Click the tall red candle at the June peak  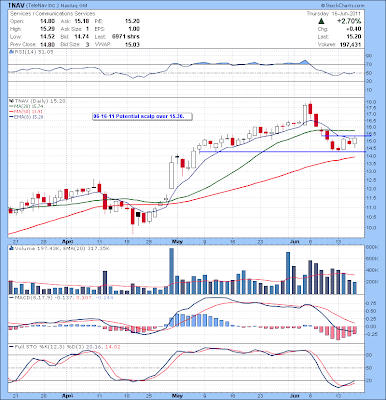click(310, 109)
